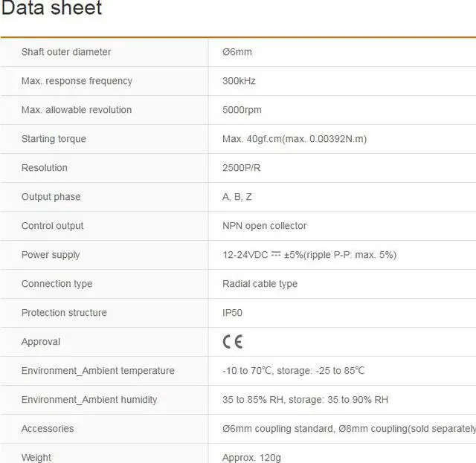Click the Ø6mm shaft diameter value
The width and height of the screenshot is (476, 463).
(x=237, y=52)
